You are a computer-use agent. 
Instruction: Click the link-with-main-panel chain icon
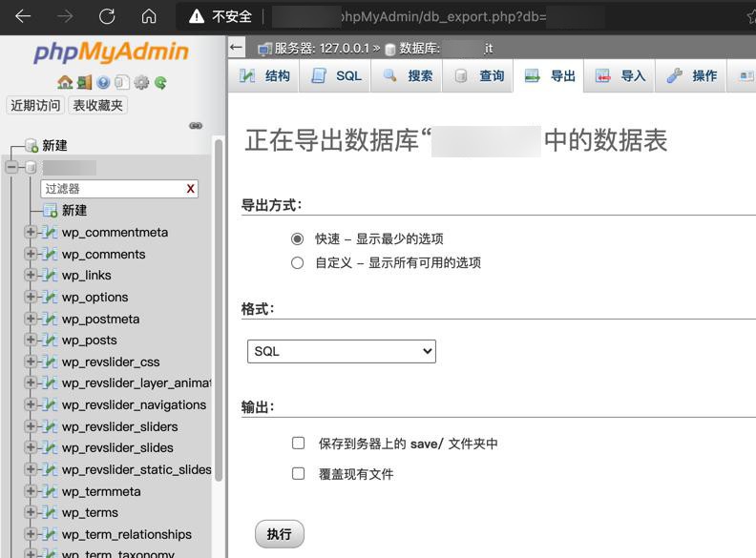(196, 126)
